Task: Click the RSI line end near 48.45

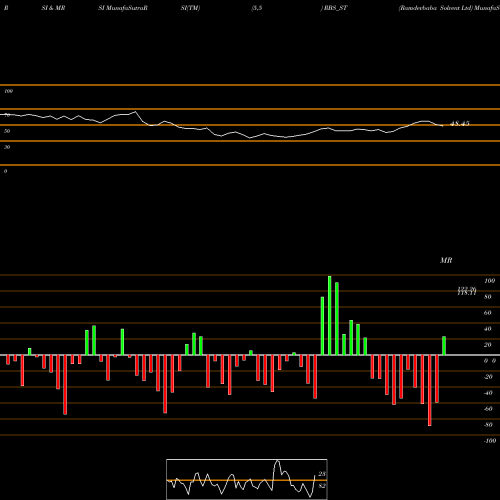Action: point(442,126)
